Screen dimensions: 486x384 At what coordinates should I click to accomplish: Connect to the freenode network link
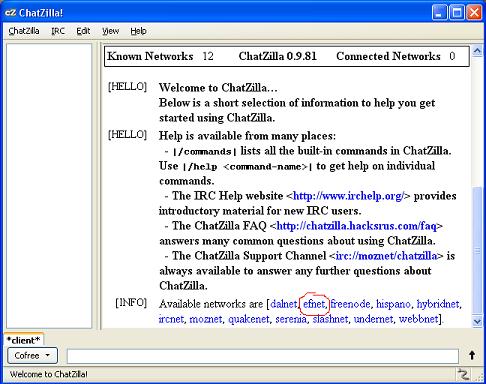click(350, 304)
